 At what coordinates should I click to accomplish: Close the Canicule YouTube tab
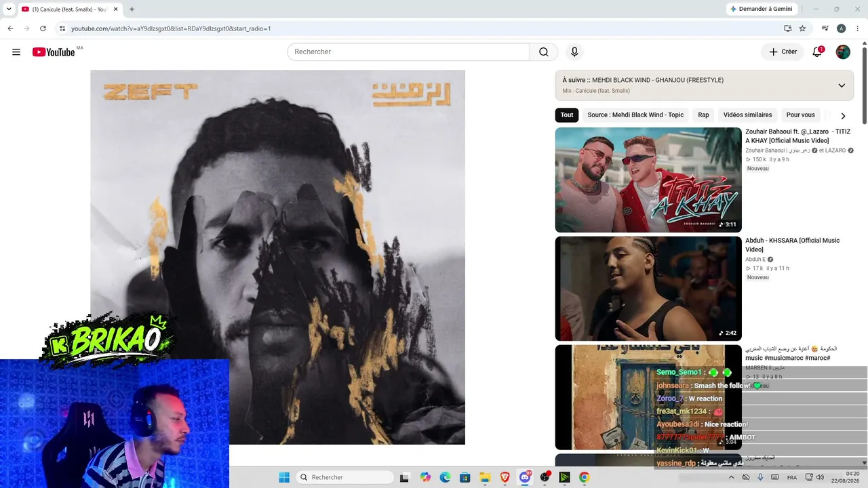115,9
